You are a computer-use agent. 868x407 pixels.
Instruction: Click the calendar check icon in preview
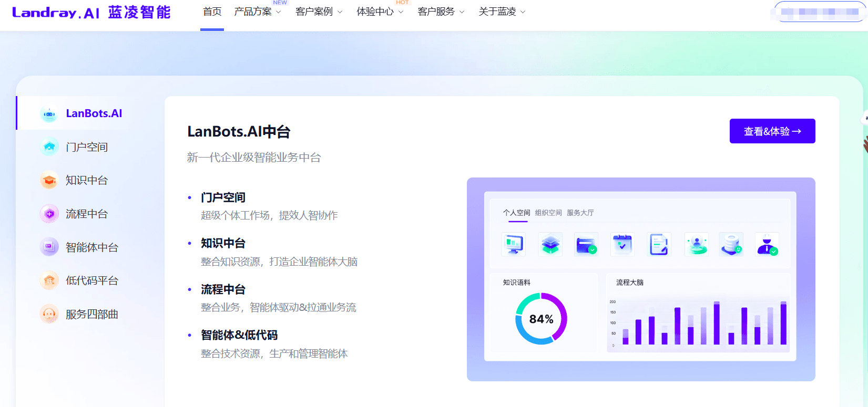[x=622, y=244]
